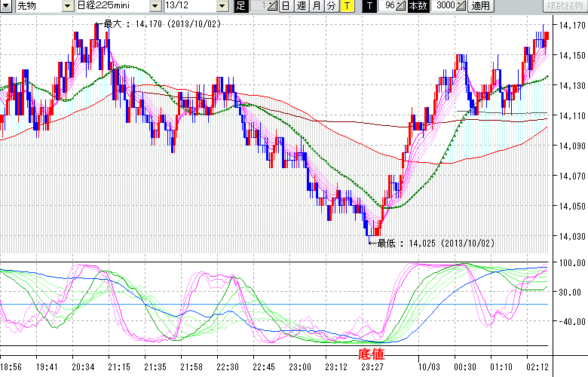The height and width of the screenshot is (377, 588).
Task: Switch to 週 (weekly) candle interval
Action: pyautogui.click(x=301, y=6)
